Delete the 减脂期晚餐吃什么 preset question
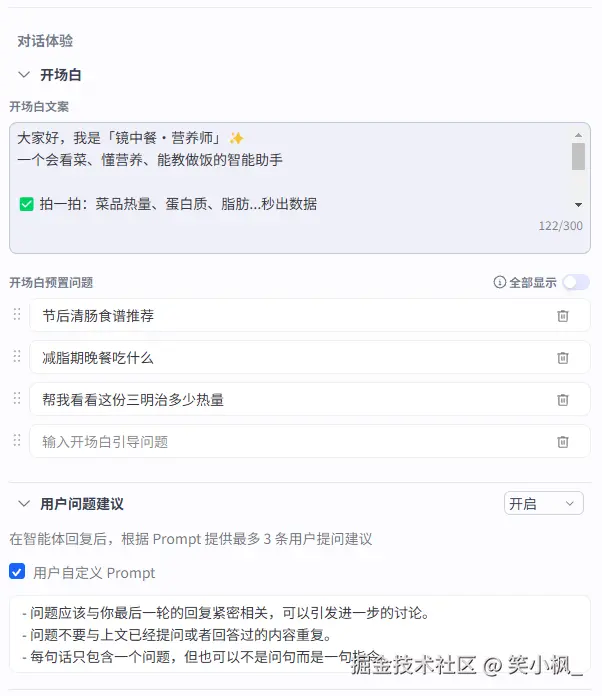The height and width of the screenshot is (696, 602). [563, 358]
